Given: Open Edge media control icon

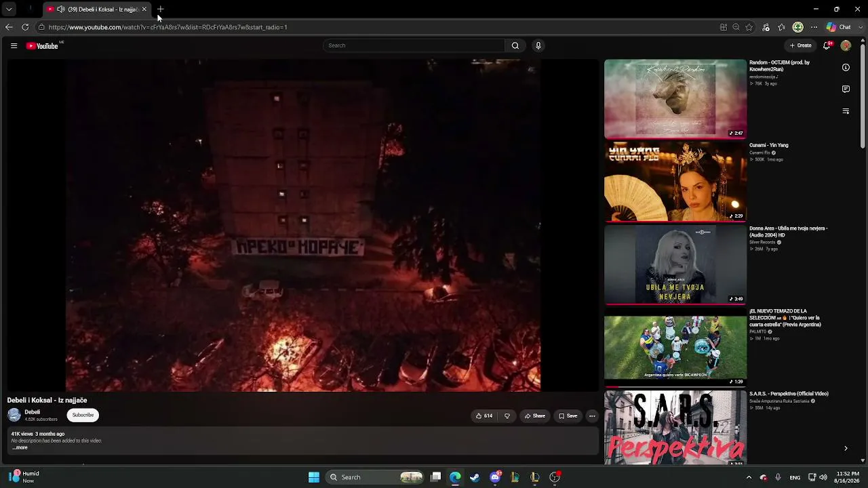Looking at the screenshot, I should pyautogui.click(x=766, y=27).
